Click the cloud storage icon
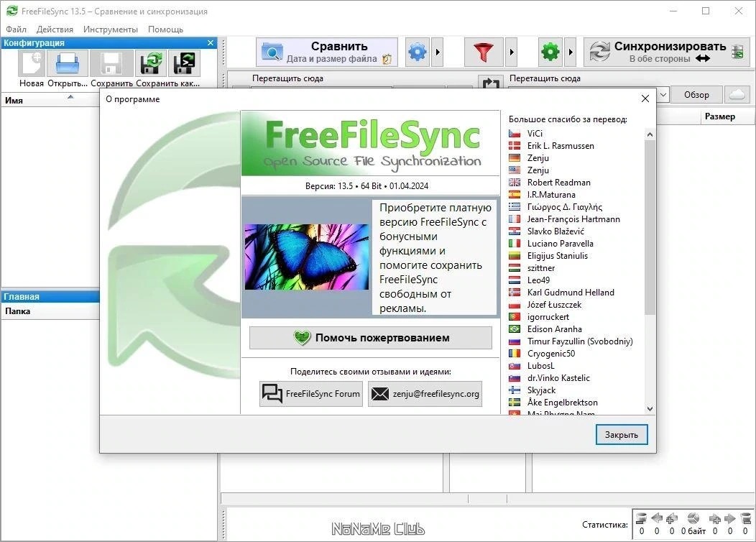756x542 pixels. click(737, 94)
